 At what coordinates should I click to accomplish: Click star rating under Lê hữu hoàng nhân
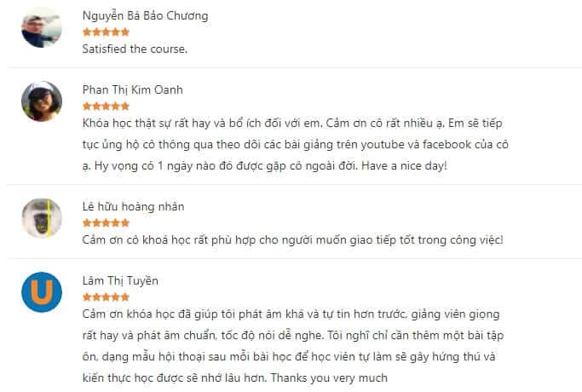coord(106,223)
